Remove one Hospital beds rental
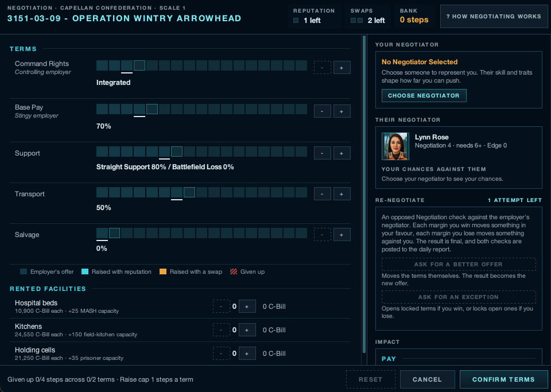This screenshot has width=551, height=392. (221, 306)
